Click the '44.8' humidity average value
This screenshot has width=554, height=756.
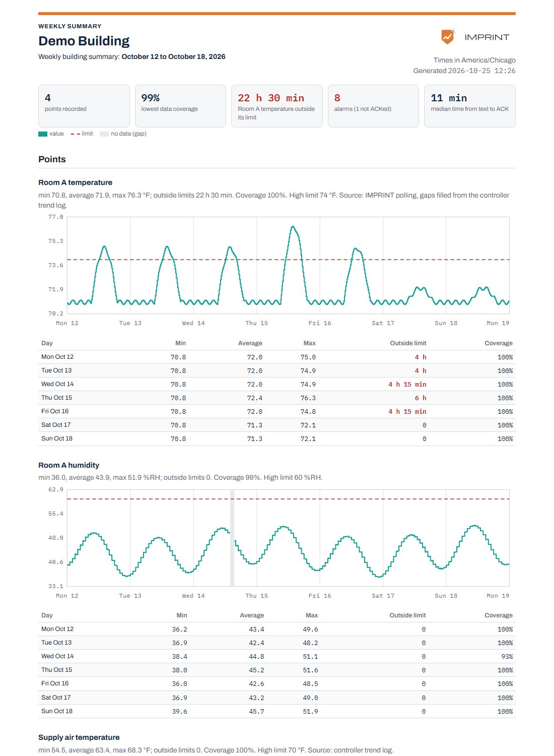coord(256,657)
